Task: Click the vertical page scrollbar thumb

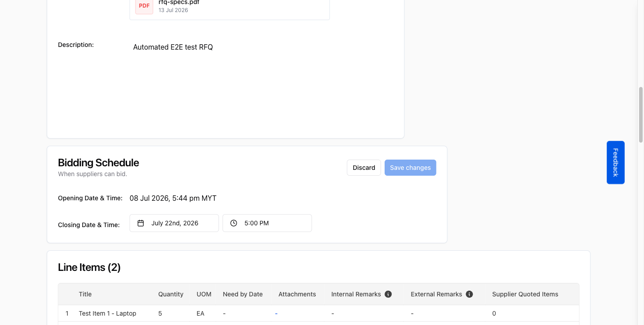Action: 640,115
